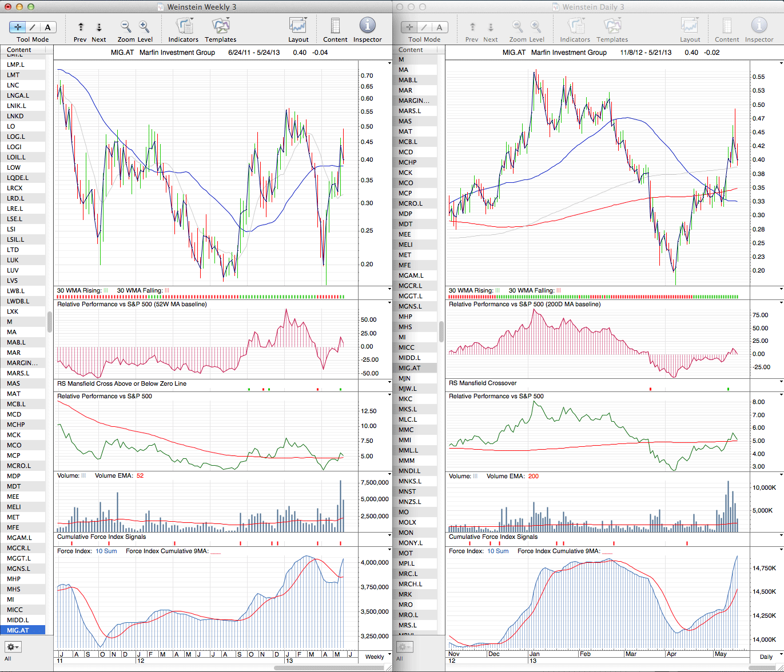Activate the text annotation tool mode
The height and width of the screenshot is (672, 784).
[47, 27]
